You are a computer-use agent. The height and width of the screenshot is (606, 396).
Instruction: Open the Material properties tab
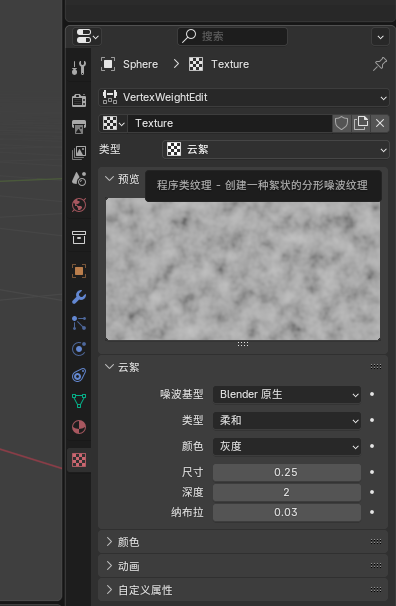point(79,427)
